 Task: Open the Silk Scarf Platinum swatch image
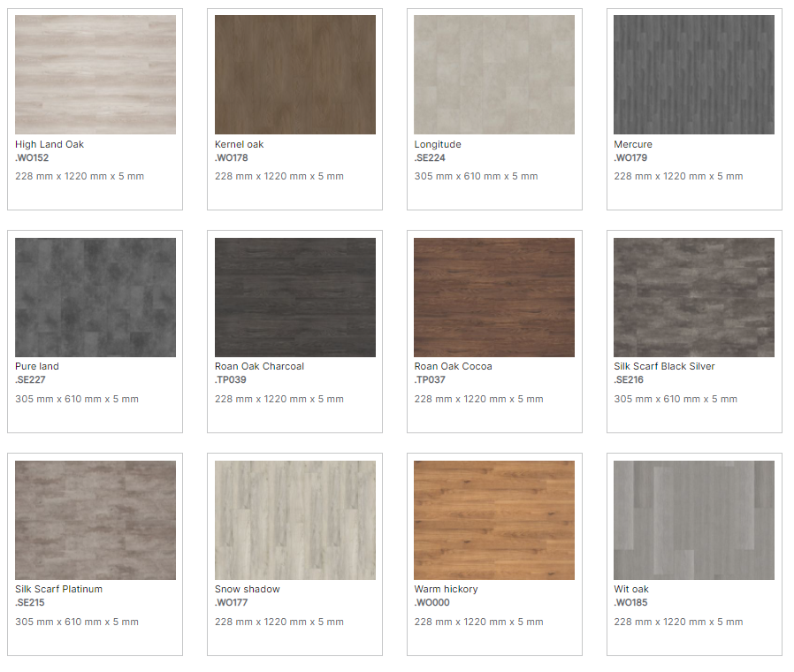[x=95, y=520]
